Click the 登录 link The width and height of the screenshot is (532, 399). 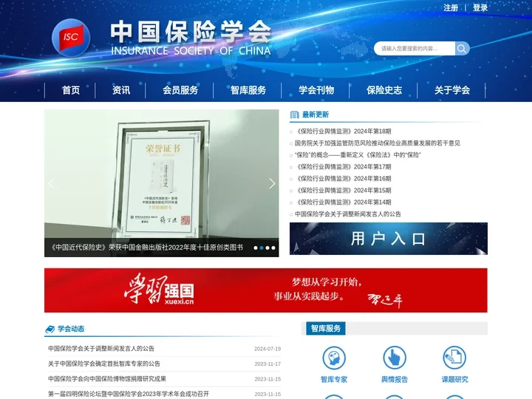pos(480,8)
